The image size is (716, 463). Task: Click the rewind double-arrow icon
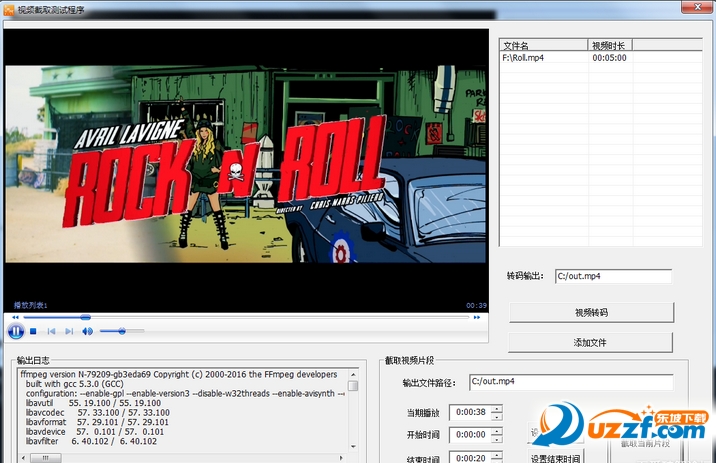(16, 317)
